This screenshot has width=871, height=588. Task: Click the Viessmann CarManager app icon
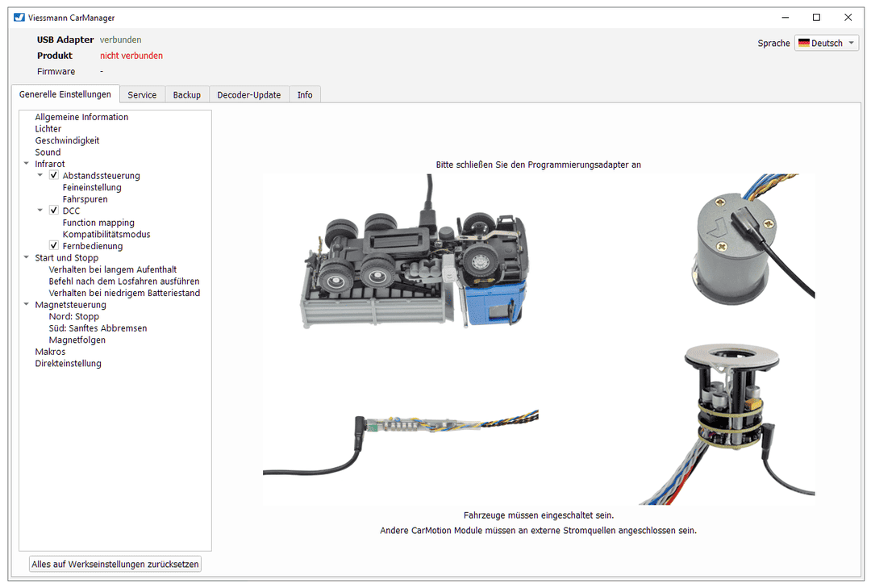point(19,17)
